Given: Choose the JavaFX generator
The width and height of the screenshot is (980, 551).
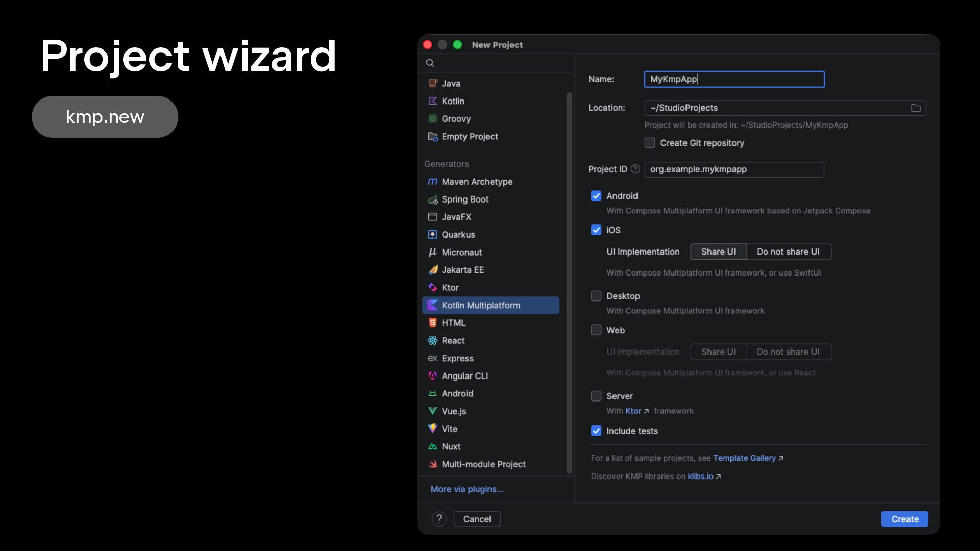Looking at the screenshot, I should [x=491, y=217].
